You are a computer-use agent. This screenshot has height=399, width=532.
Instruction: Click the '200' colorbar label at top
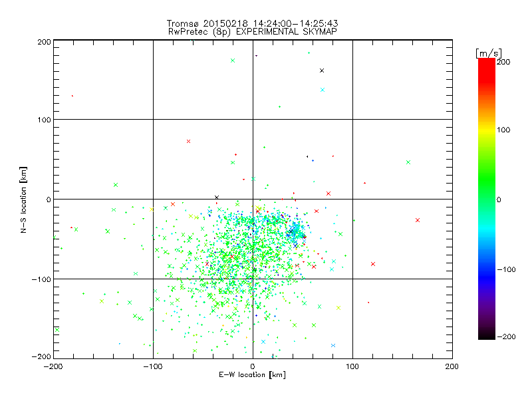[503, 62]
